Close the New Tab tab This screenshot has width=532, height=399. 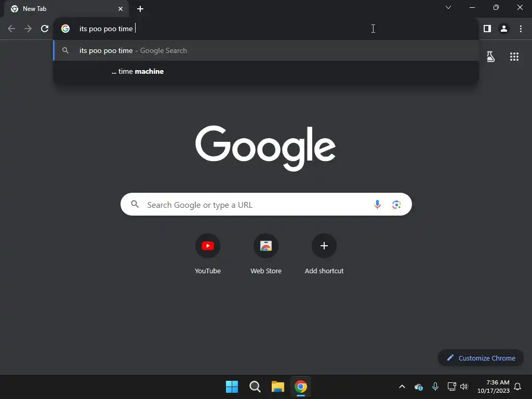121,9
